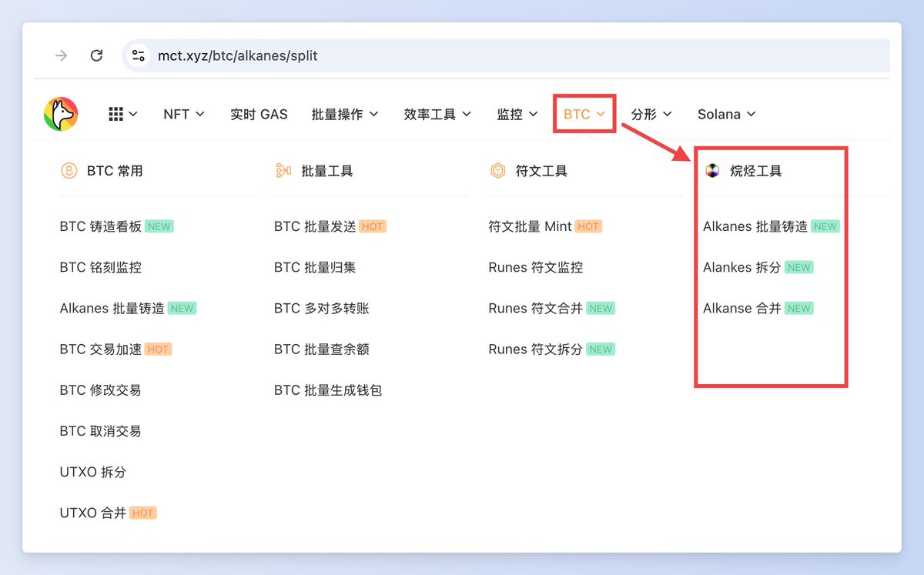The image size is (924, 575).
Task: Open BTC 铭刻监控 link
Action: (x=101, y=267)
